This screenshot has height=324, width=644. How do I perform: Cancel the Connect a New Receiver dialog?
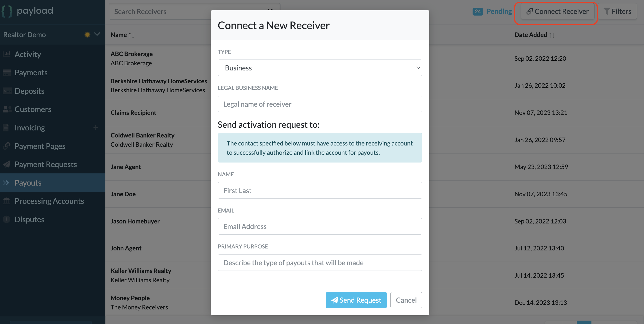[406, 300]
